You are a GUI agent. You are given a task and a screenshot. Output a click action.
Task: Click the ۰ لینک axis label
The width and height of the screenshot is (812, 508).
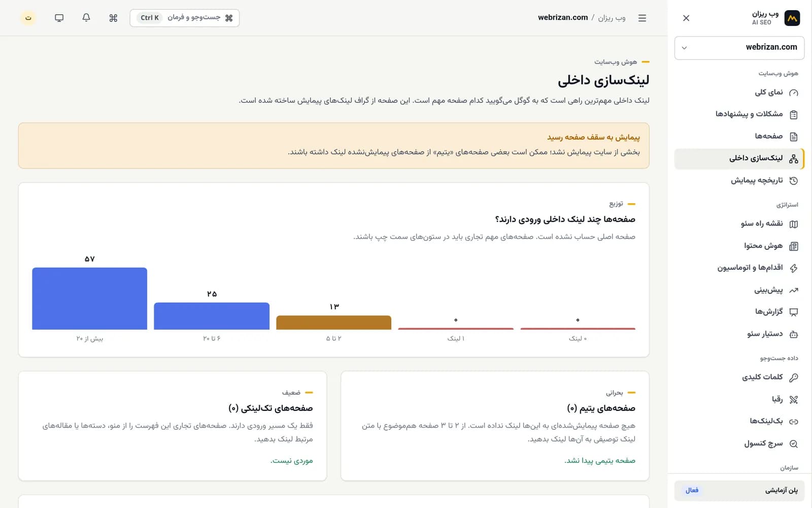tap(578, 338)
